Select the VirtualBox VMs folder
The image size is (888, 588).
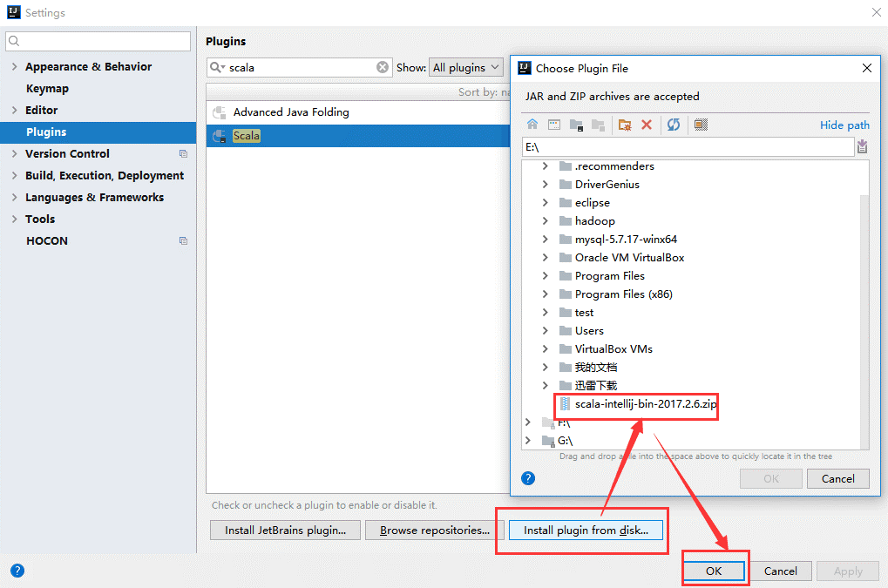tap(613, 349)
